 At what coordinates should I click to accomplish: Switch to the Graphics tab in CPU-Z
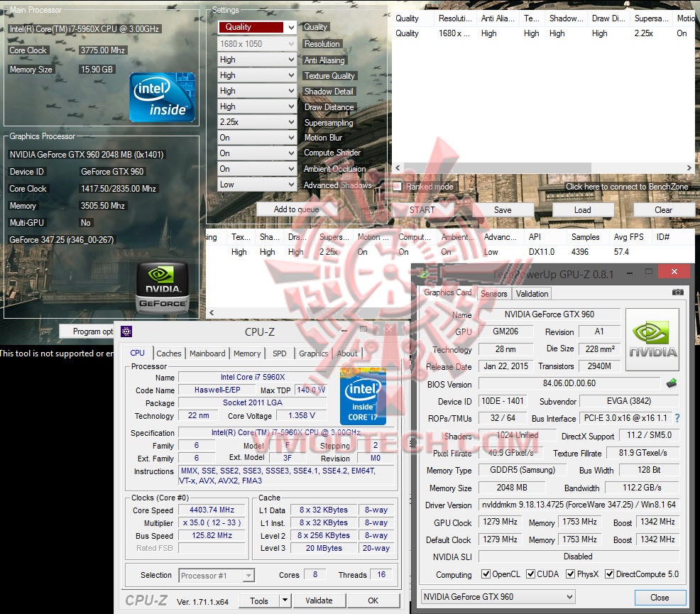coord(313,353)
